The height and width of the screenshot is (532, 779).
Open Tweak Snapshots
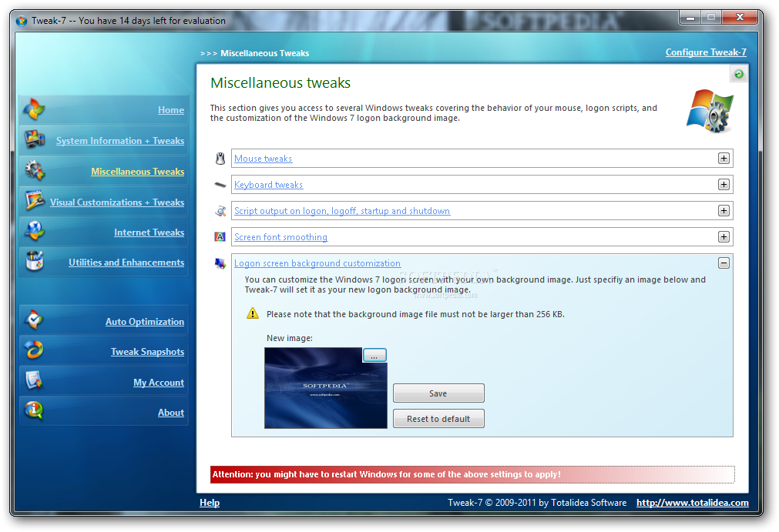coord(147,352)
